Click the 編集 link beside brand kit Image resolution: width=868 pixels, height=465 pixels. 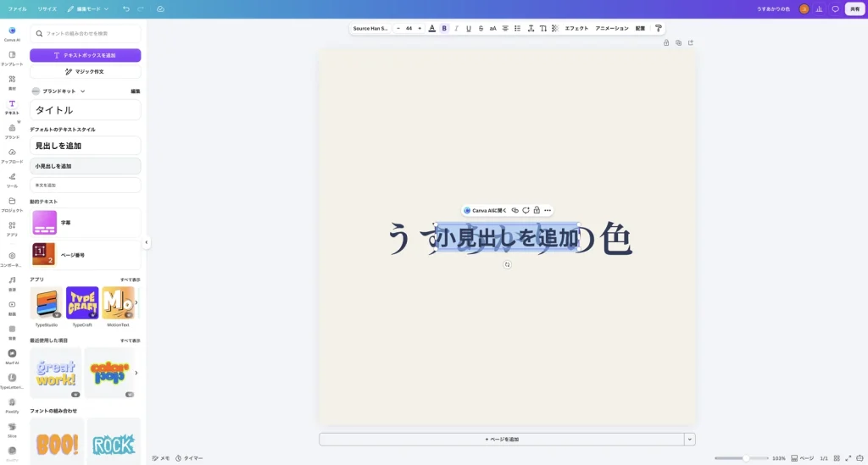[x=135, y=91]
